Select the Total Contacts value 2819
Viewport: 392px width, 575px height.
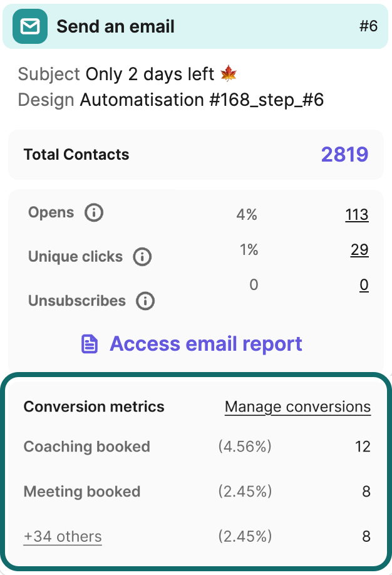(344, 153)
